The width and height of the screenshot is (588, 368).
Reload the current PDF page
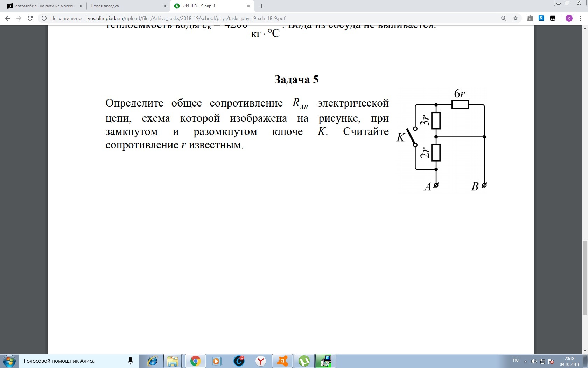(30, 18)
